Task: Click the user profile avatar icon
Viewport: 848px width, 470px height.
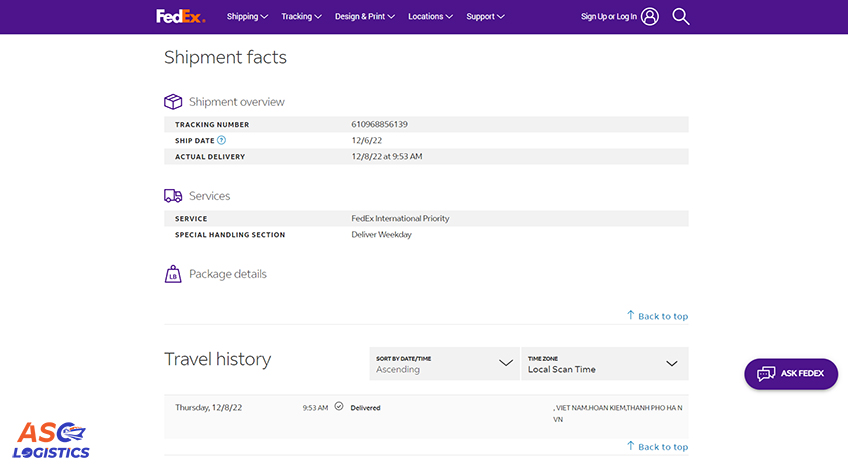Action: tap(650, 16)
